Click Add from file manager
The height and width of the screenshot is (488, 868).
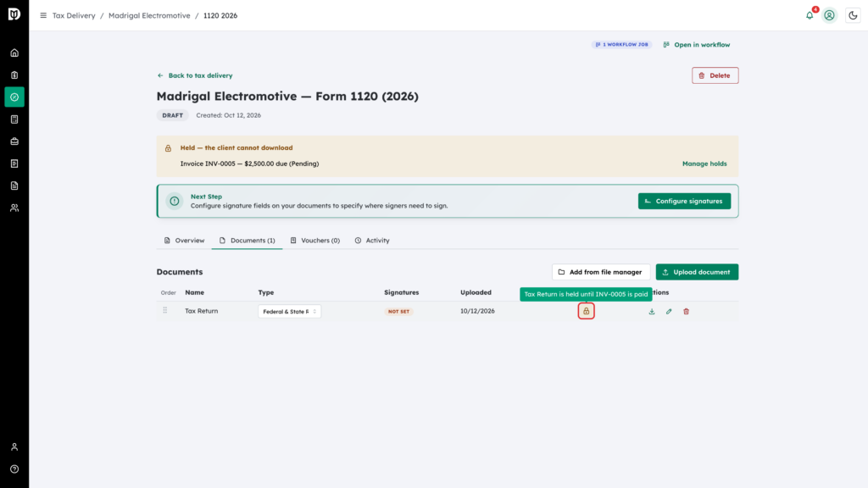tap(601, 272)
